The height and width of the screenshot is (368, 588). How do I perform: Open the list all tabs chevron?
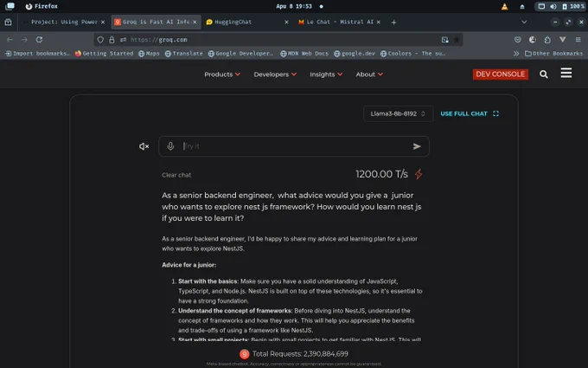(x=524, y=23)
